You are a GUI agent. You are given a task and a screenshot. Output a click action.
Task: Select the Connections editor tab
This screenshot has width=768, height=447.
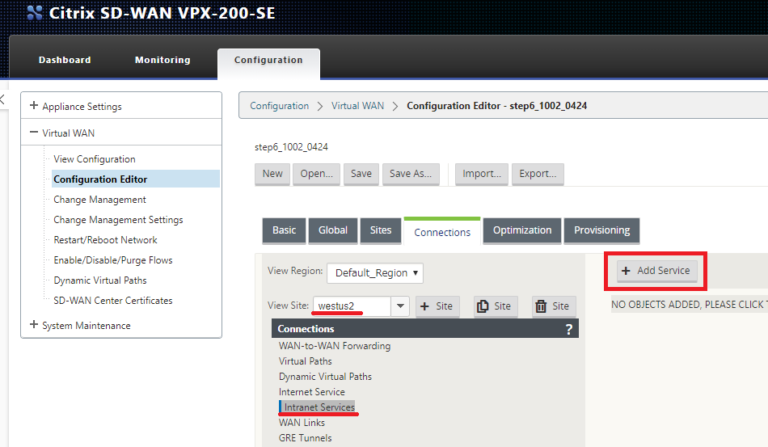click(442, 232)
